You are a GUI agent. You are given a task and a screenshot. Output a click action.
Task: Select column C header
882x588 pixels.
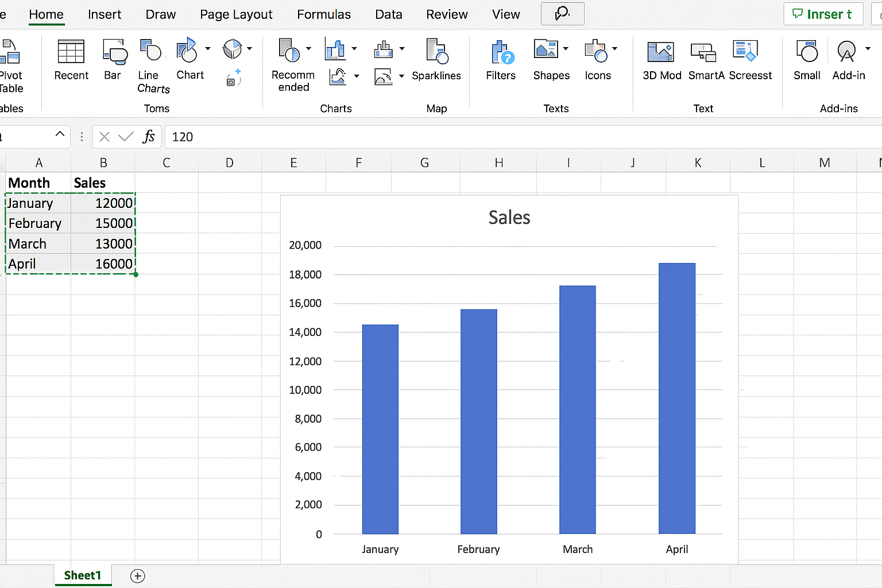coord(167,163)
